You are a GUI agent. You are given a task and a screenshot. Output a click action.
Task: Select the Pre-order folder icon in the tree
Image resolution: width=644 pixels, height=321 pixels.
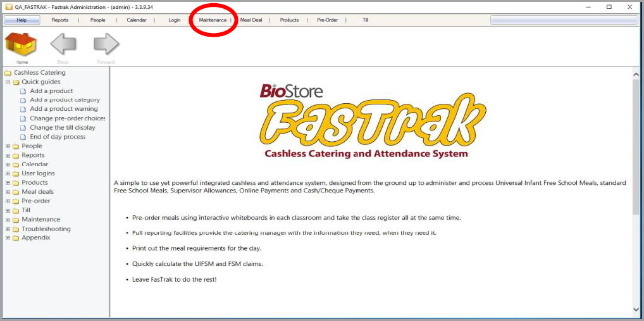[x=16, y=201]
